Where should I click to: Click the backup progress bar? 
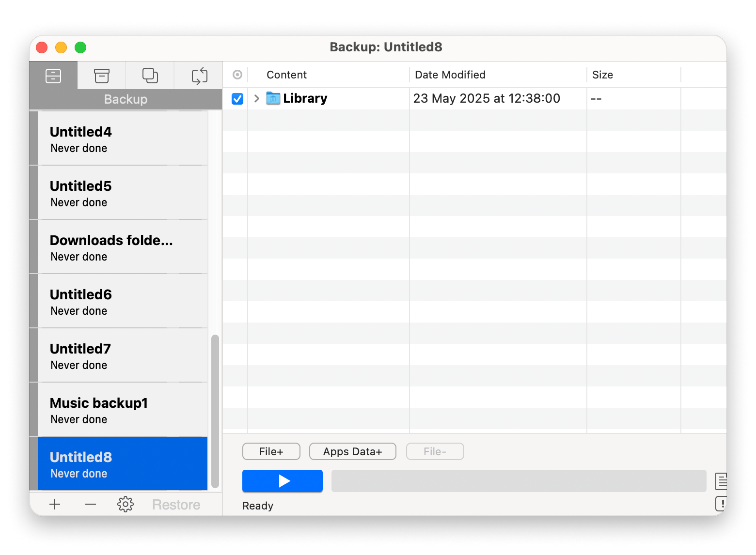tap(519, 481)
